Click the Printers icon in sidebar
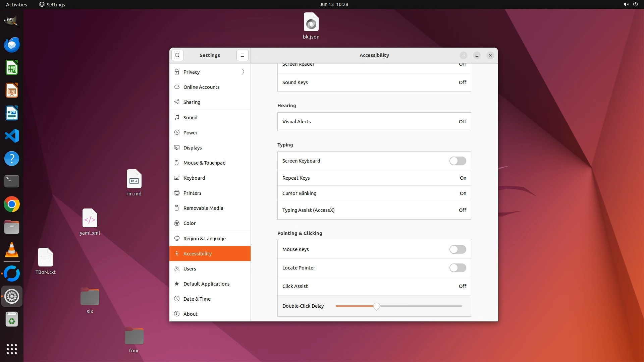The image size is (644, 362). 177,193
